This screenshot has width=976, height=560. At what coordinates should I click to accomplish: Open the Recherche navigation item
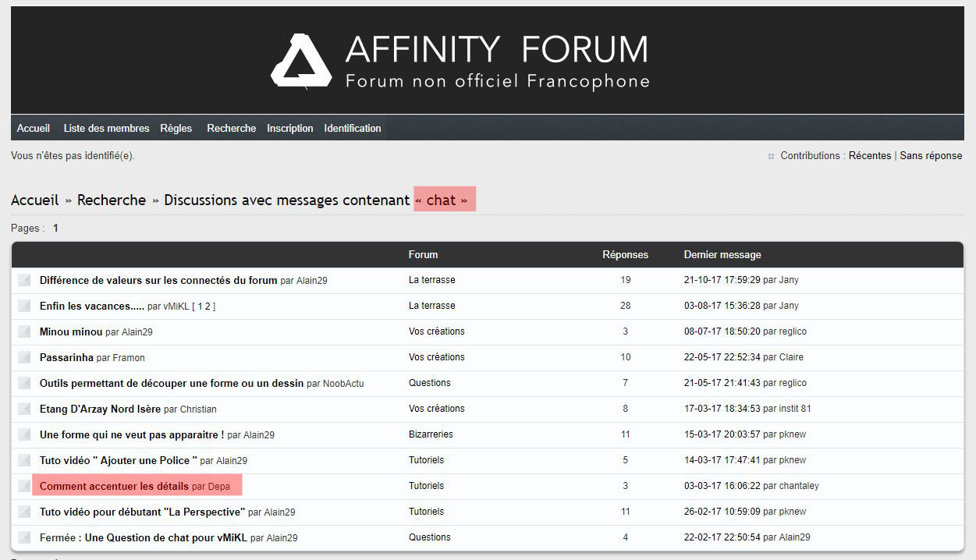click(x=231, y=128)
